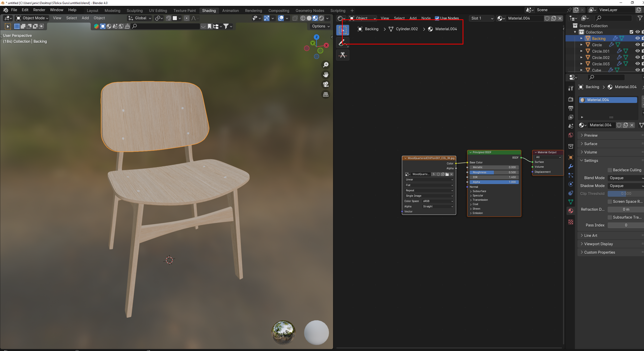The width and height of the screenshot is (644, 351).
Task: Toggle camera view icon in viewport
Action: (x=326, y=84)
